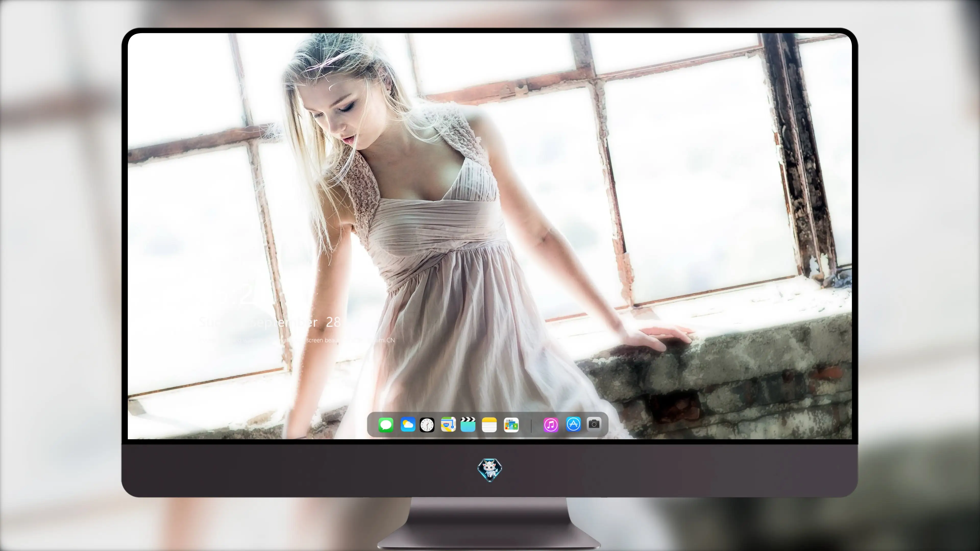Open the Messages app in the dock
The image size is (980, 551).
pyautogui.click(x=386, y=425)
